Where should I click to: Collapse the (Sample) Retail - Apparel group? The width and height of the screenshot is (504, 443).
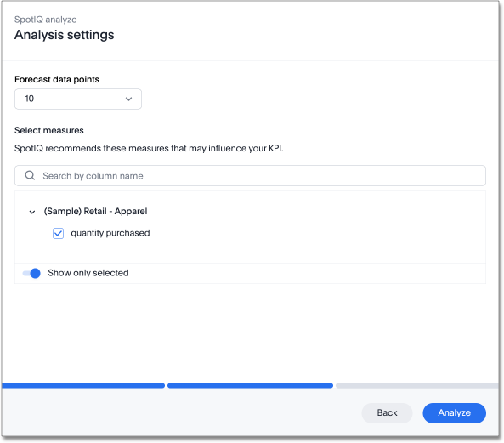(32, 212)
